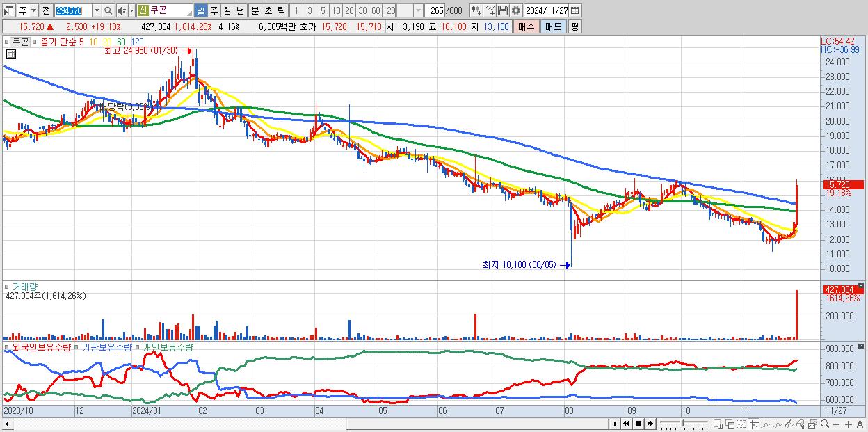
Task: Select the daily (일) chart period
Action: [x=200, y=10]
